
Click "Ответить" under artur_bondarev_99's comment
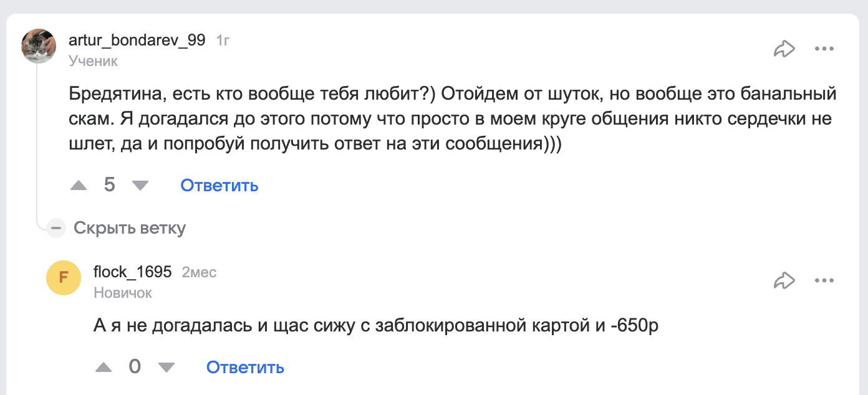coord(219,186)
